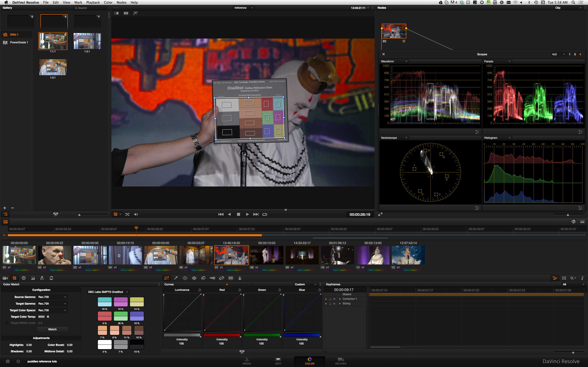Select the Qualifier eyedropper tool
This screenshot has width=588, height=367.
(x=176, y=278)
